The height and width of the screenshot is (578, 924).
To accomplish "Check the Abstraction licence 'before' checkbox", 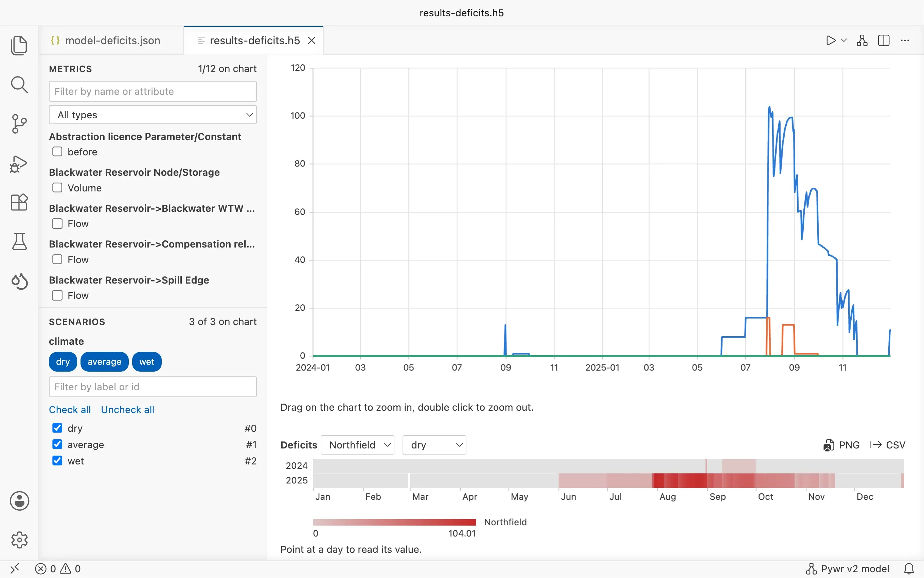I will [57, 152].
